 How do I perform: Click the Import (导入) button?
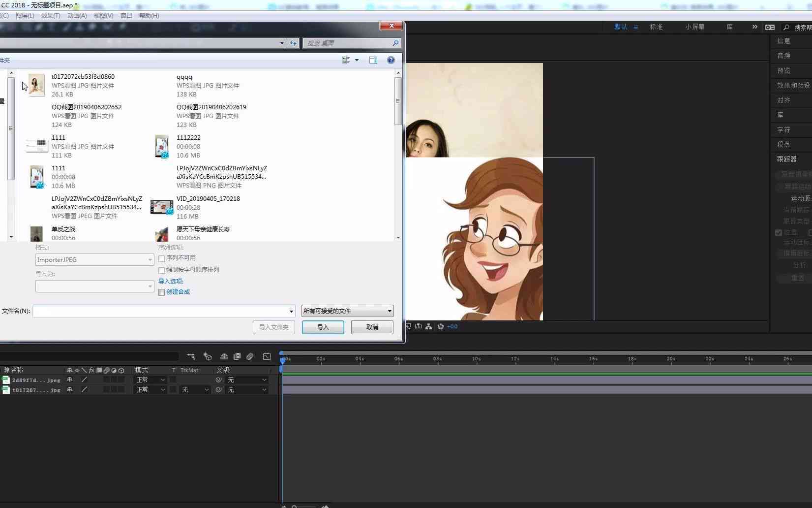point(323,327)
